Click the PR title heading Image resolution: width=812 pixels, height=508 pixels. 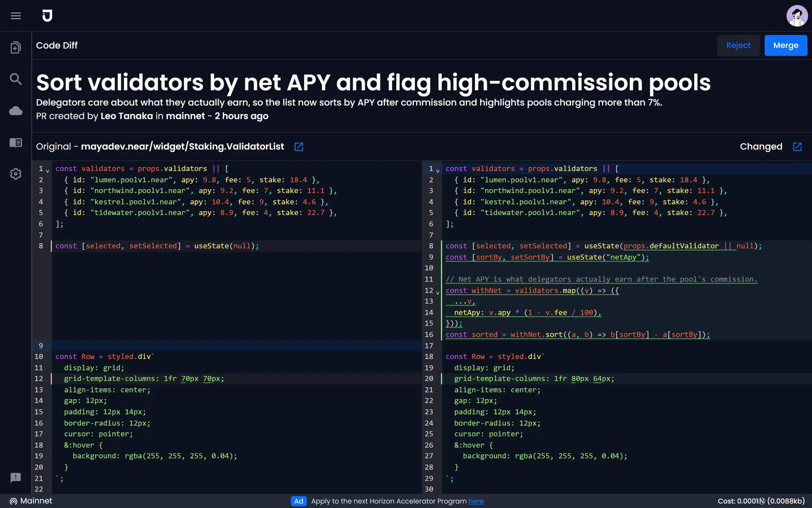(373, 82)
